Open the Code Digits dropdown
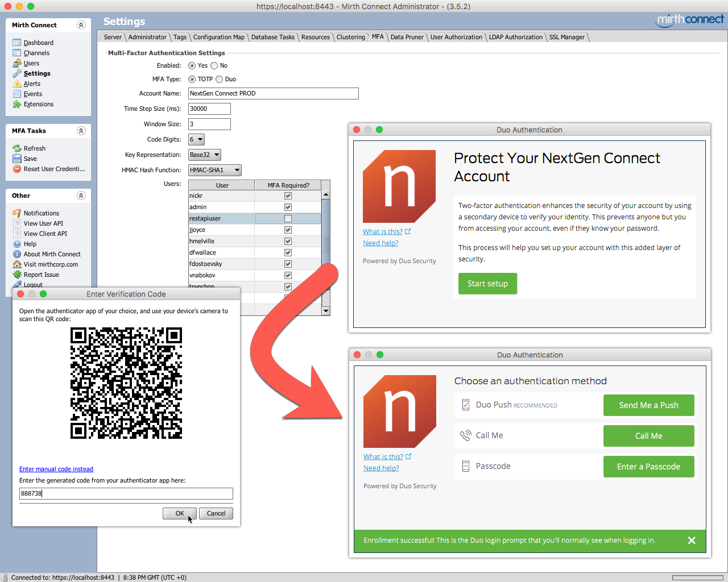728x582 pixels. click(x=196, y=139)
